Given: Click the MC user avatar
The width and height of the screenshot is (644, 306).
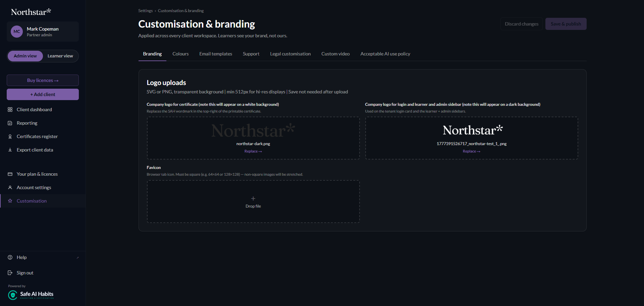Looking at the screenshot, I should 17,32.
